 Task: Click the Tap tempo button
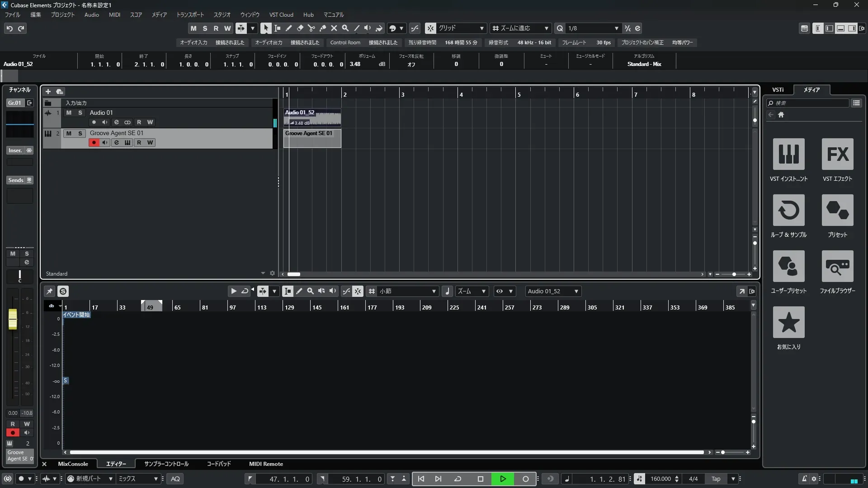coord(716,479)
